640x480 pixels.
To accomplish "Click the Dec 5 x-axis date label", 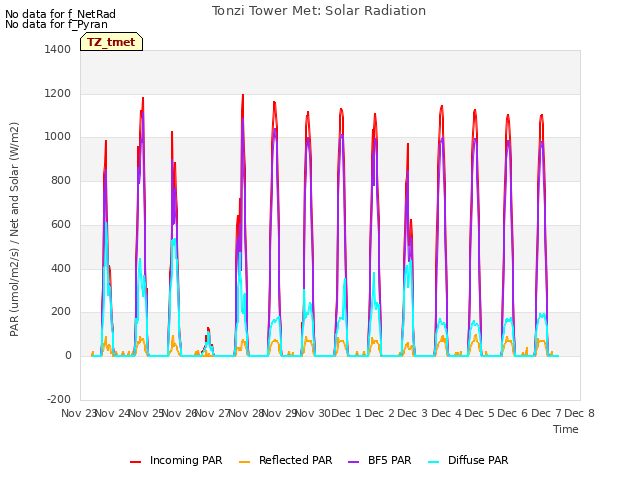I will (x=480, y=413).
